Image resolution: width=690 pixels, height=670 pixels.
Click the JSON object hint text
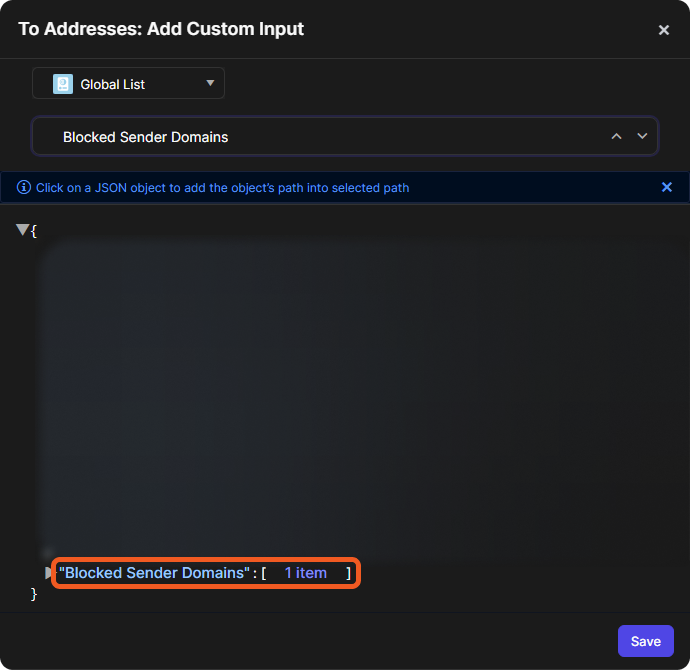[x=223, y=187]
